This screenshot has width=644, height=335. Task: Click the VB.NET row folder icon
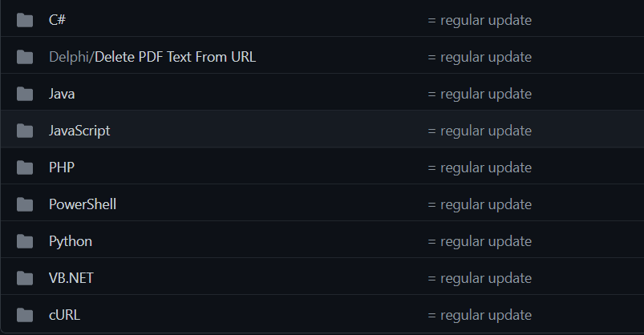tap(25, 278)
